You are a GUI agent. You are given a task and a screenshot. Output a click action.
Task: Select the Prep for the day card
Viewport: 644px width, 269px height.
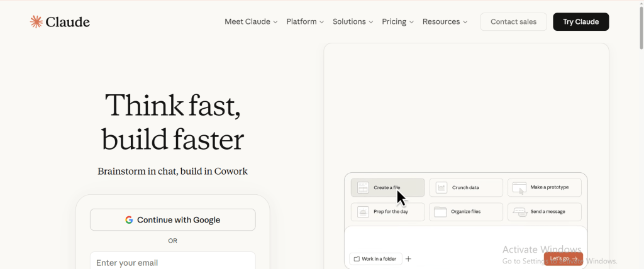click(x=387, y=212)
